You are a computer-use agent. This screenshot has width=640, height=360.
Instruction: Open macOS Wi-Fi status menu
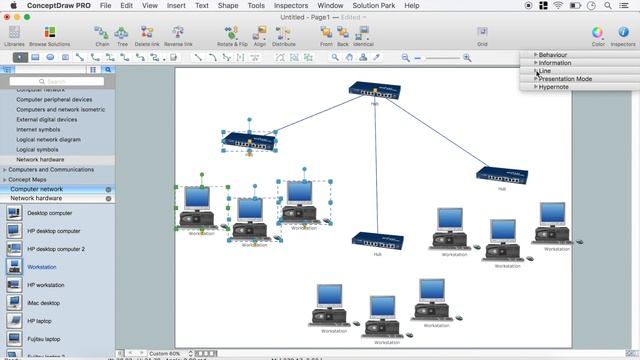pyautogui.click(x=558, y=6)
